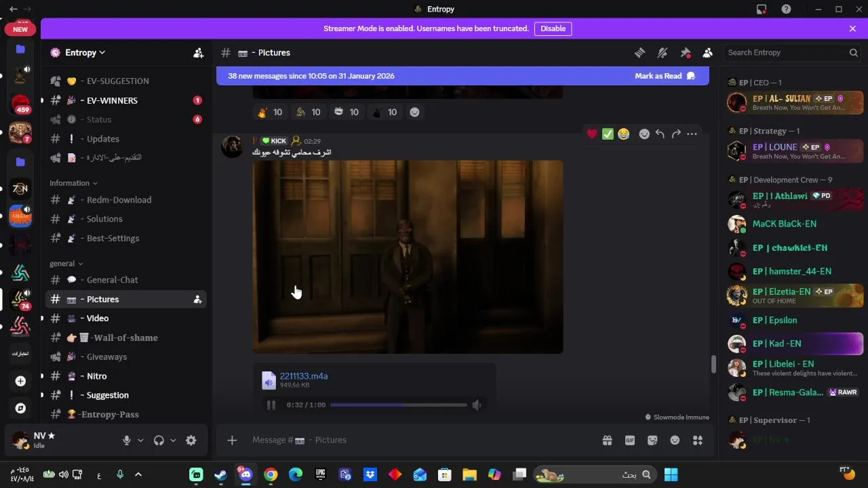
Task: Create invite for the Pictures channel
Action: (x=197, y=300)
